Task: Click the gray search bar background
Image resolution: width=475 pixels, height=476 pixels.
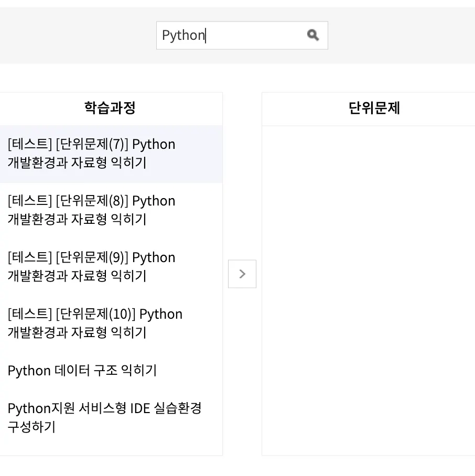Action: pos(79,35)
